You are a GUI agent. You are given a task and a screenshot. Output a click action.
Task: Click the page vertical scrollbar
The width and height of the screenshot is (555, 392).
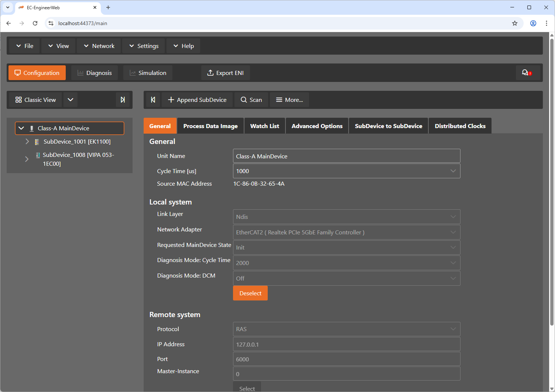click(552, 182)
